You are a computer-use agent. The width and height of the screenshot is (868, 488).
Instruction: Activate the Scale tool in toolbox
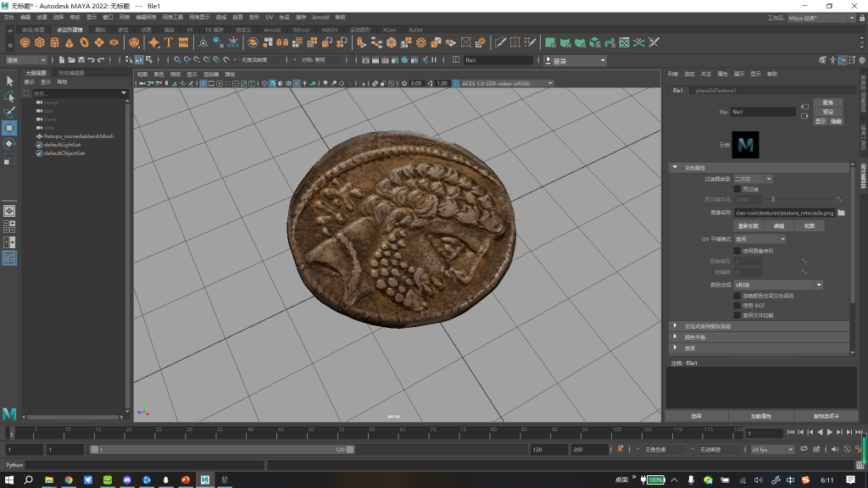(x=9, y=159)
